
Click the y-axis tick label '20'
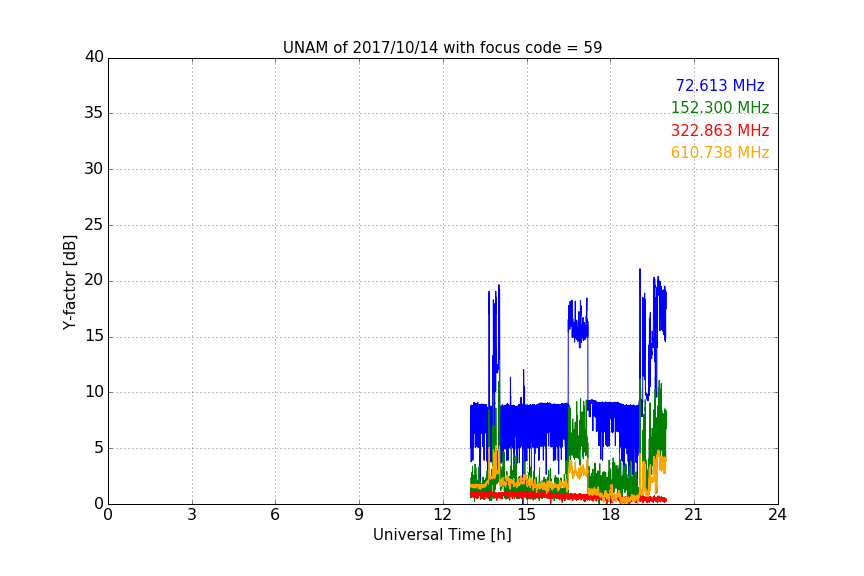coord(94,280)
